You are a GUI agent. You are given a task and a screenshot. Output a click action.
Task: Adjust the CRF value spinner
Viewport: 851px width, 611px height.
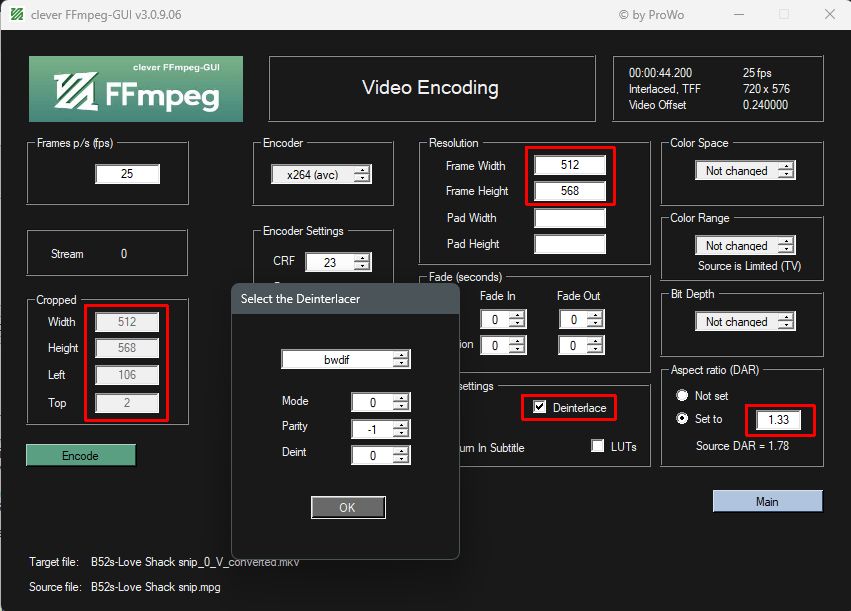pos(362,262)
